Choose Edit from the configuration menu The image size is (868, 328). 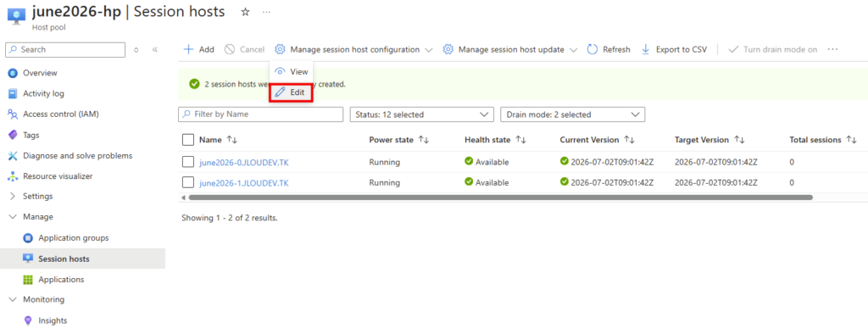(x=292, y=92)
